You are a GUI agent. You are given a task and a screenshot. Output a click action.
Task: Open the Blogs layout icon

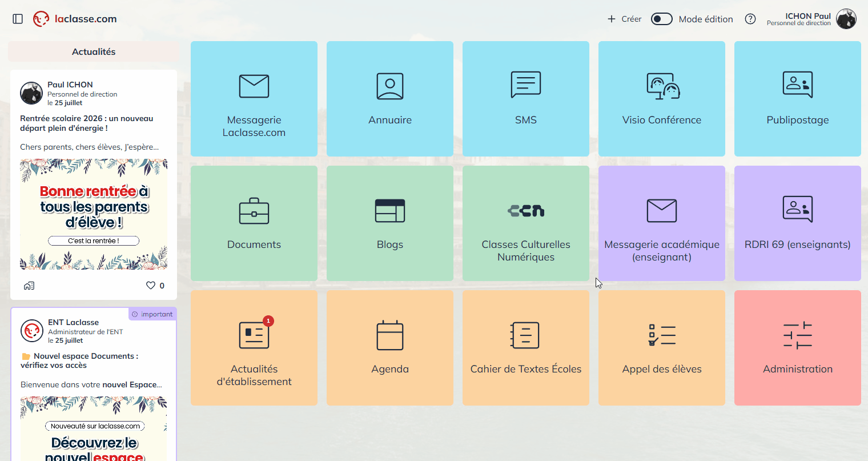click(x=390, y=211)
